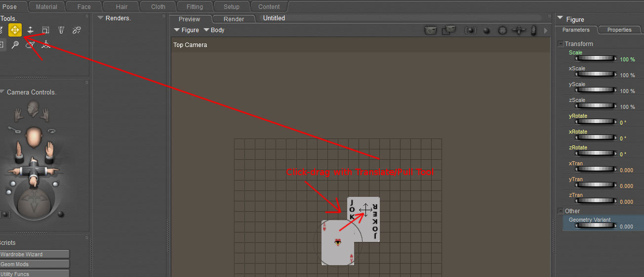The width and height of the screenshot is (644, 277).
Task: Select the Direct Manipulation tool
Action: 46,45
